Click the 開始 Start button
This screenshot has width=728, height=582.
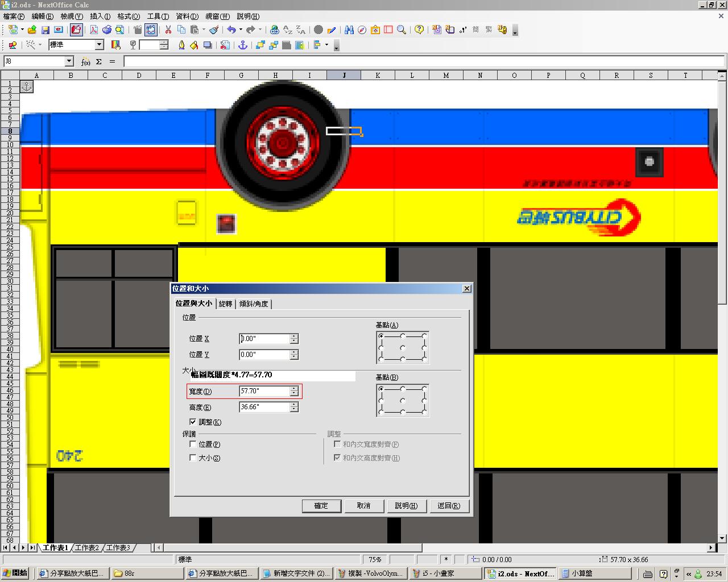point(16,573)
